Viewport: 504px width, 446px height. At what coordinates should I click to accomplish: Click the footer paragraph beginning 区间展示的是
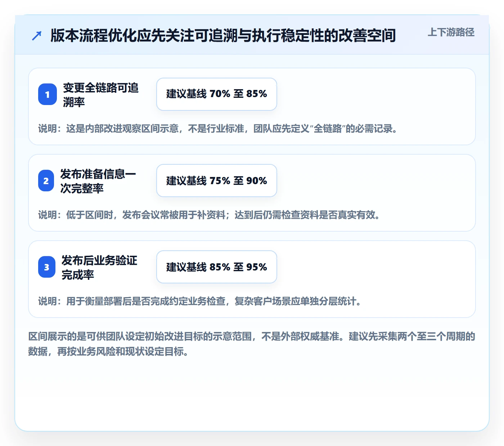252,344
